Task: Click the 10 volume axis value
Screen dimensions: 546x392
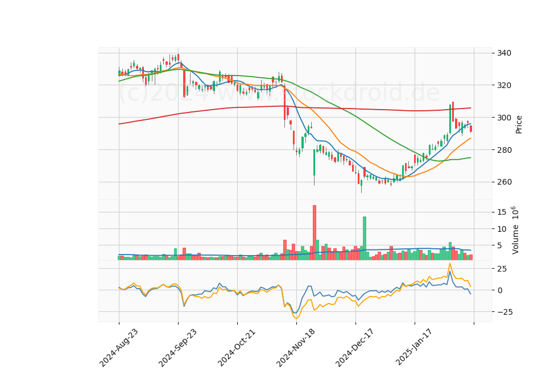Action: (x=502, y=229)
